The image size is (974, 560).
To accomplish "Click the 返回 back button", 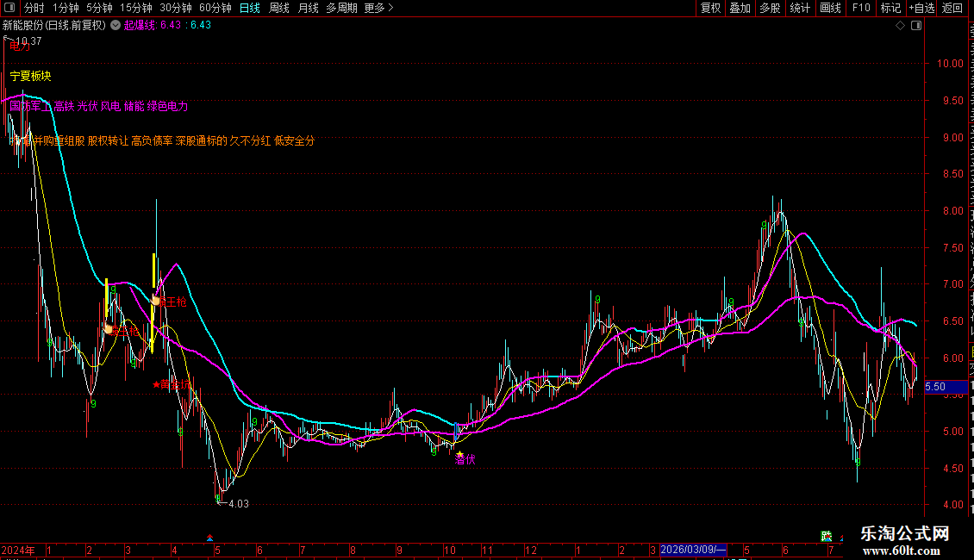I will pos(952,8).
